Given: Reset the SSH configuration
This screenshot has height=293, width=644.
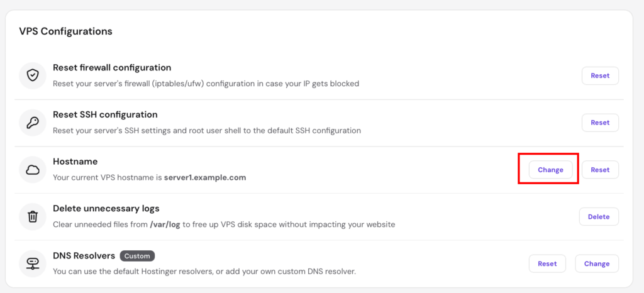Looking at the screenshot, I should point(600,123).
